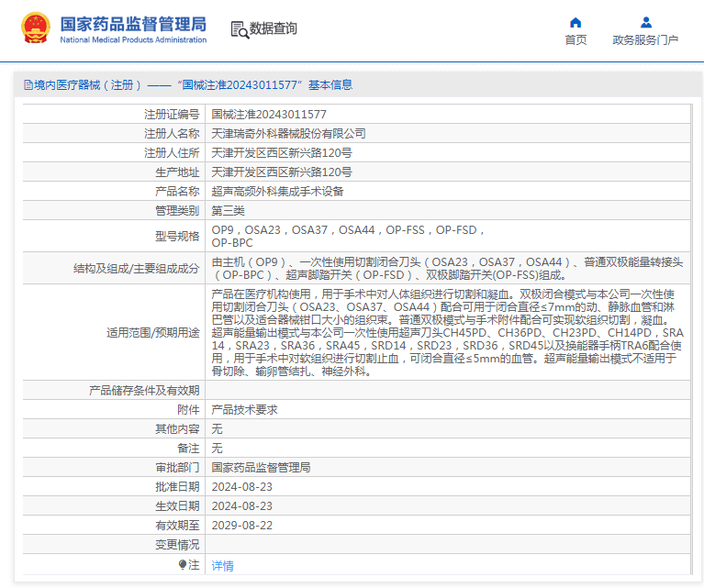Click the intended use paragraph text
This screenshot has width=704, height=588.
[447, 333]
